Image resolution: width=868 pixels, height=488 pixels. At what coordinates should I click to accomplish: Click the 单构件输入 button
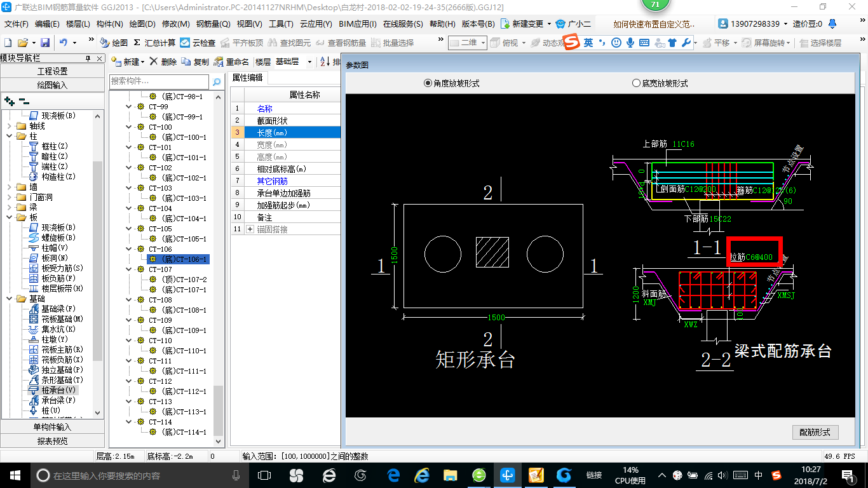click(53, 427)
